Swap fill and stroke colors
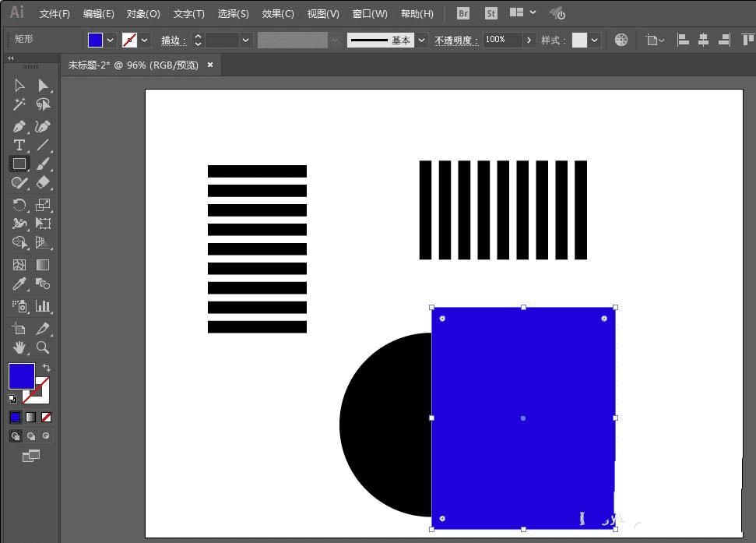 point(47,368)
